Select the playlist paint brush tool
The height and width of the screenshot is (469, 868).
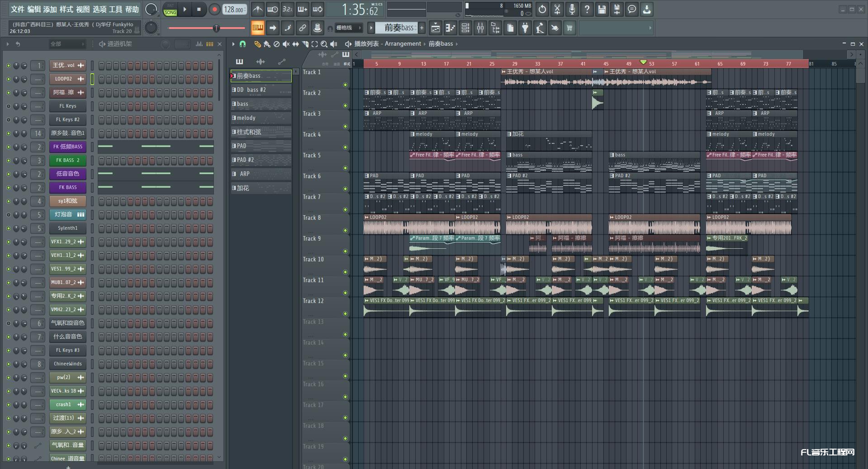[267, 44]
